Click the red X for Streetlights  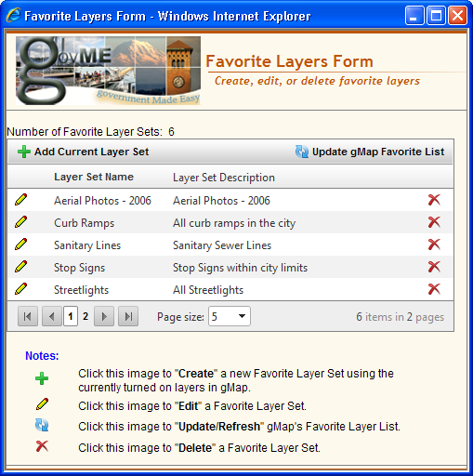click(434, 289)
